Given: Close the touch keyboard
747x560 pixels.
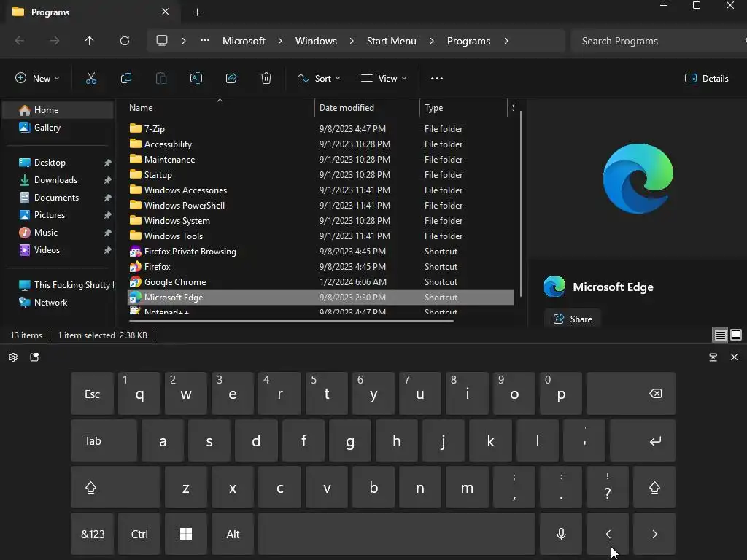Looking at the screenshot, I should pyautogui.click(x=734, y=357).
